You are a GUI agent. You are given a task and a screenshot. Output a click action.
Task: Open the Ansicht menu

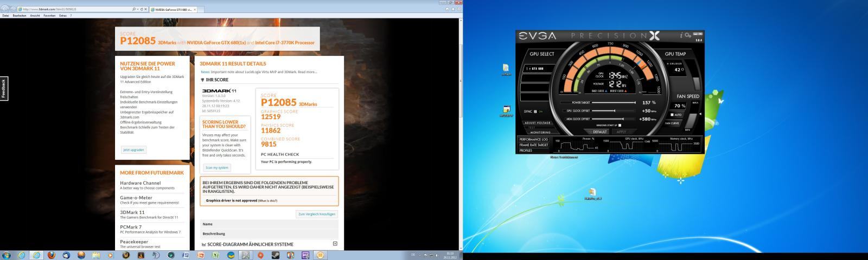(35, 16)
